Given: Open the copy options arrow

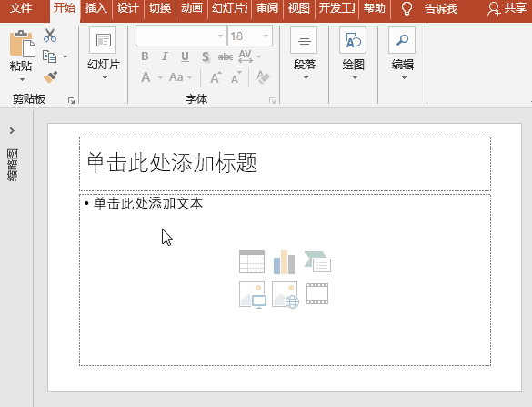Looking at the screenshot, I should (65, 56).
